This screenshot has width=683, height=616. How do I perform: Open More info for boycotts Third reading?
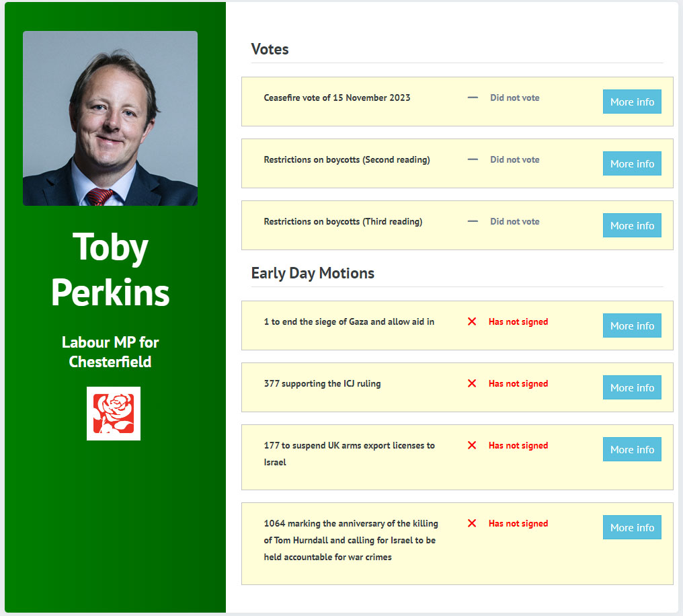[x=632, y=225]
